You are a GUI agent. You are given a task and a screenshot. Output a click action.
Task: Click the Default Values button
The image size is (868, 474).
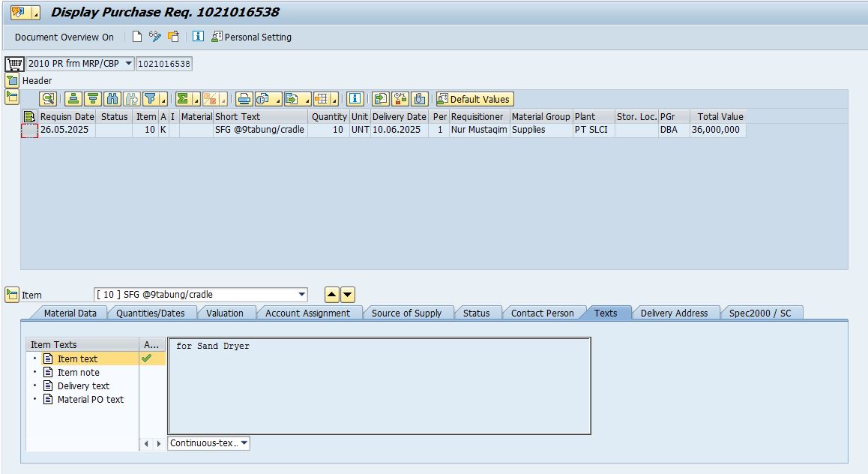pos(474,99)
